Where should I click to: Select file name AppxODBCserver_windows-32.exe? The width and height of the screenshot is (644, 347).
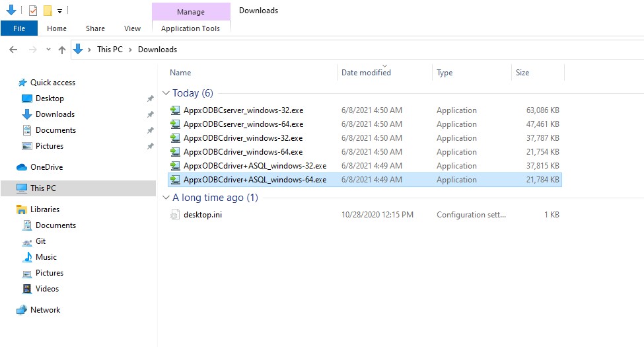[x=243, y=110]
